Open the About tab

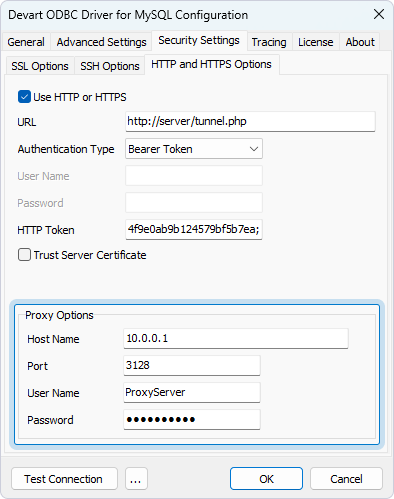(360, 42)
